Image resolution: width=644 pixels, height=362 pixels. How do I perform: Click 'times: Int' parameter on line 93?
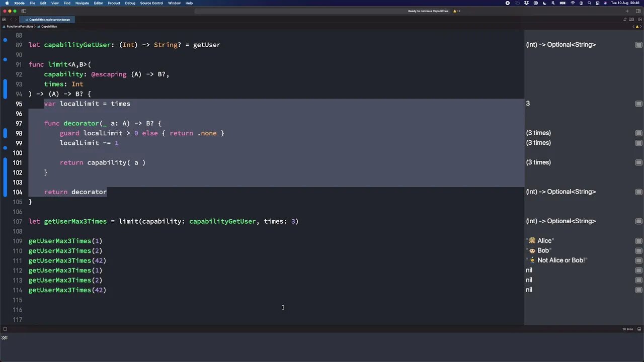63,84
